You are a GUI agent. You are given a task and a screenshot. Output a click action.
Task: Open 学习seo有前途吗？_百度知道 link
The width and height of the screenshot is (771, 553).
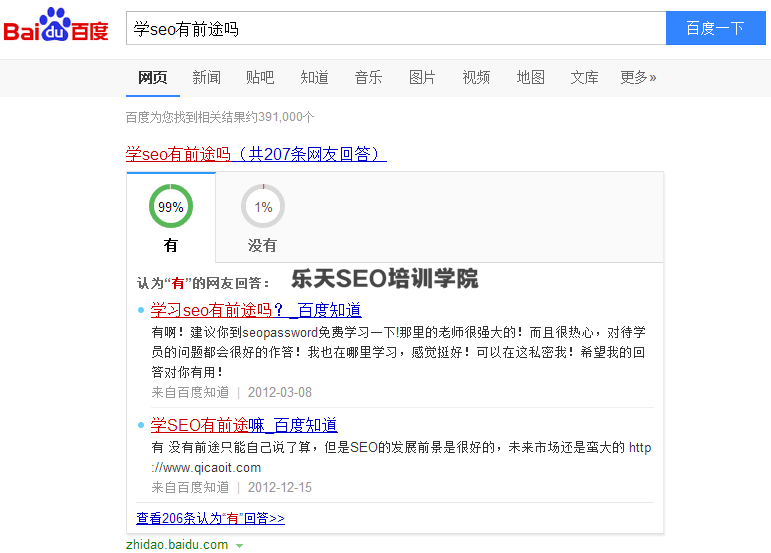point(256,310)
